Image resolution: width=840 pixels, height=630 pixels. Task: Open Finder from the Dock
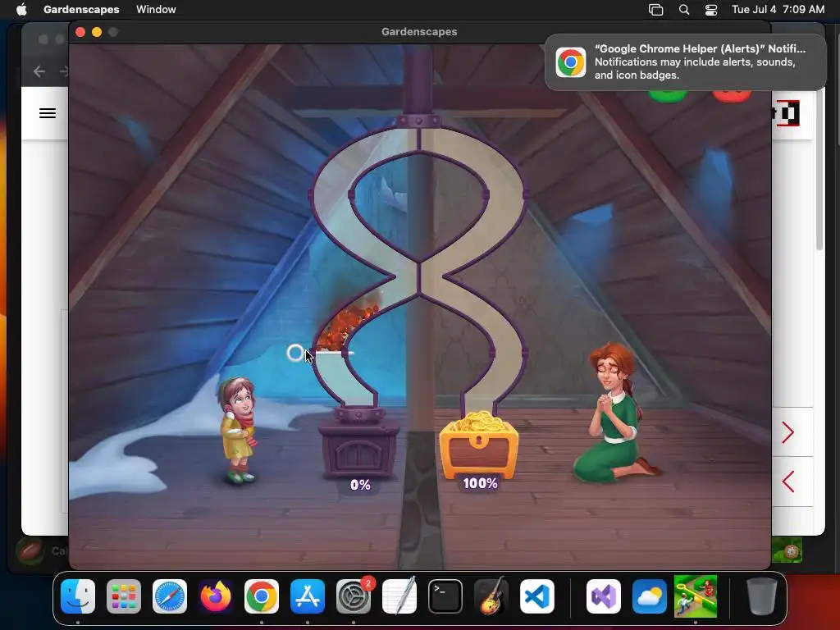[78, 596]
